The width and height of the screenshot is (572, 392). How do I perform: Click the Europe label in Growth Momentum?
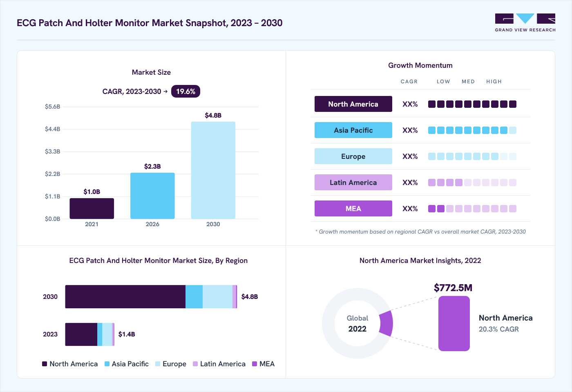(353, 156)
